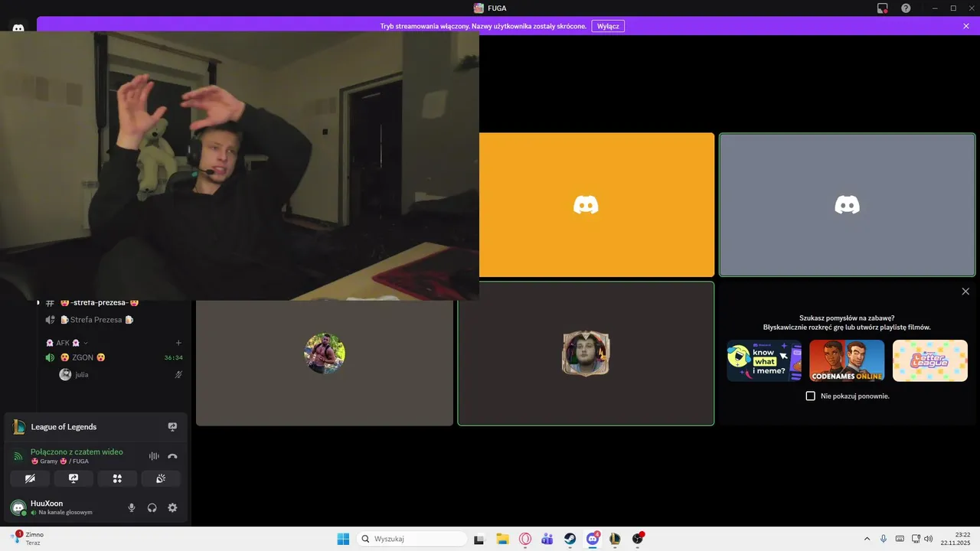
Task: Collapse the AFK channel category
Action: [67, 343]
